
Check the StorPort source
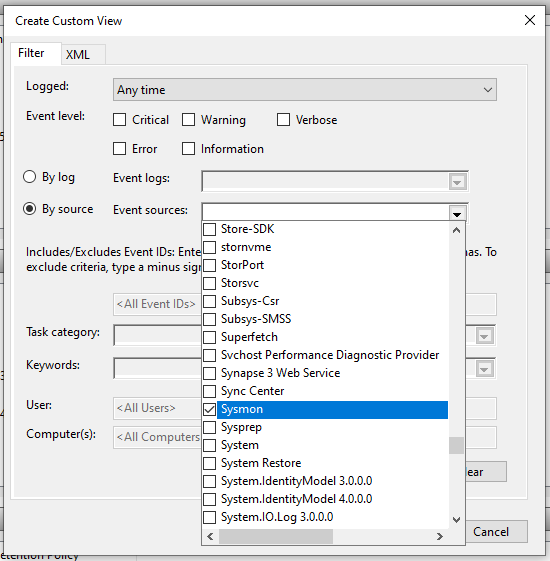[x=210, y=265]
